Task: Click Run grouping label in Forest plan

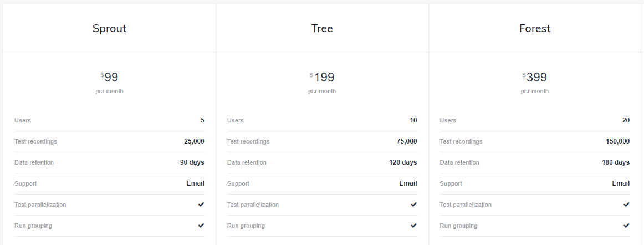Action: [x=459, y=226]
